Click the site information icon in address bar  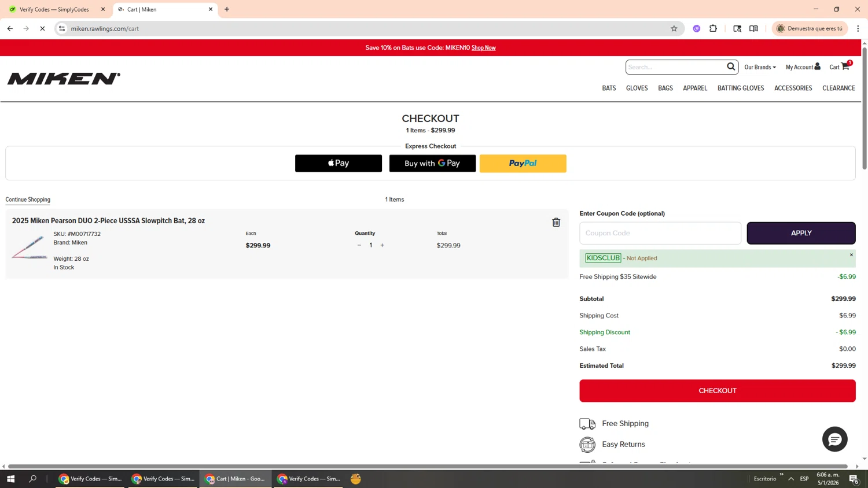click(62, 28)
